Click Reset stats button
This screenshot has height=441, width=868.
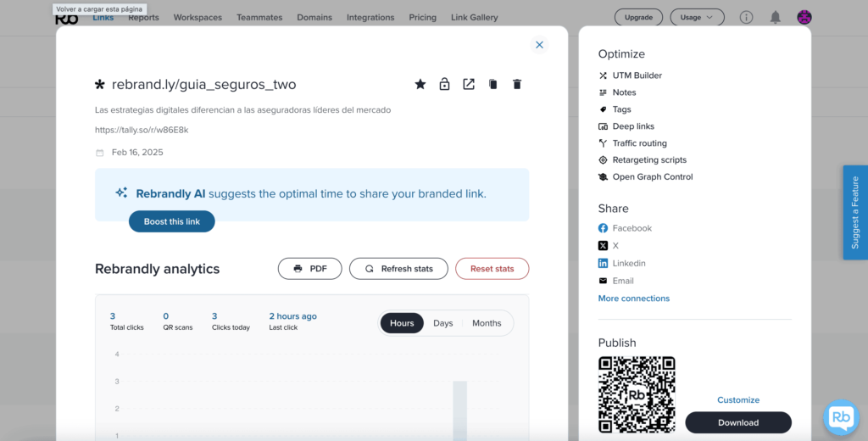tap(492, 269)
